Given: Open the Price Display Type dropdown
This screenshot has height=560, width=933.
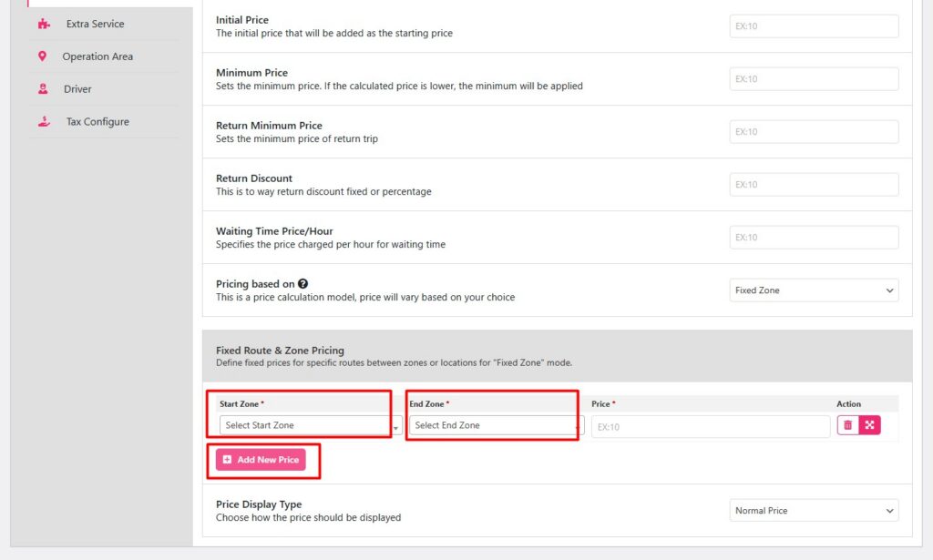Looking at the screenshot, I should tap(814, 510).
